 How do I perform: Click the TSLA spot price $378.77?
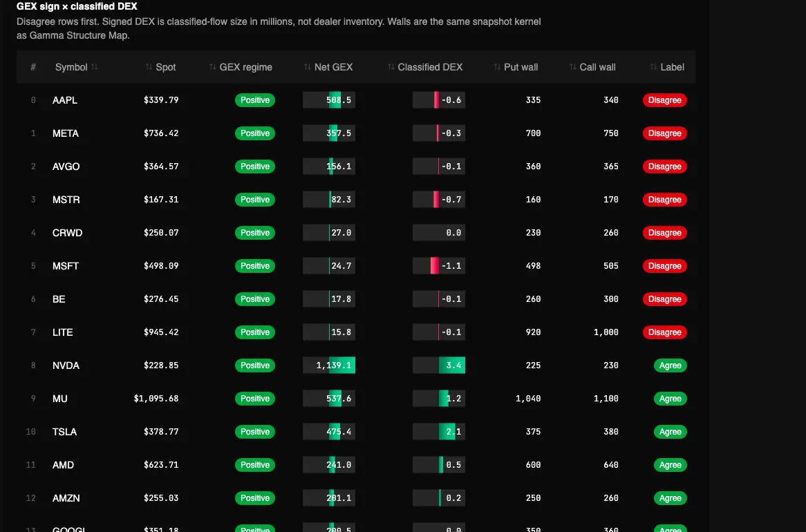(x=161, y=432)
